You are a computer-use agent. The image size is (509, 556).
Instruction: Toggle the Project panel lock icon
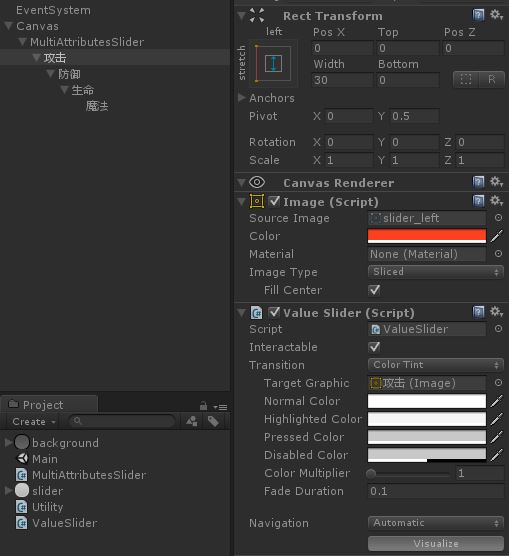203,406
